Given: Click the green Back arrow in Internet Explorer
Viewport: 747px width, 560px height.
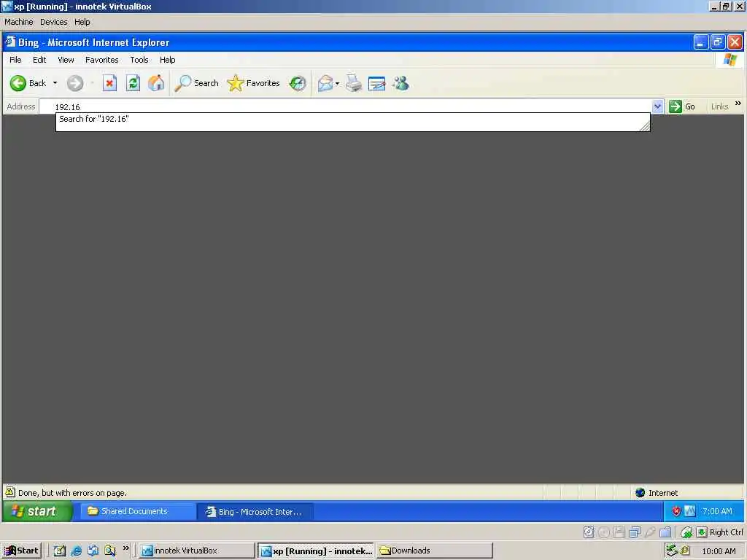Looking at the screenshot, I should click(x=18, y=83).
